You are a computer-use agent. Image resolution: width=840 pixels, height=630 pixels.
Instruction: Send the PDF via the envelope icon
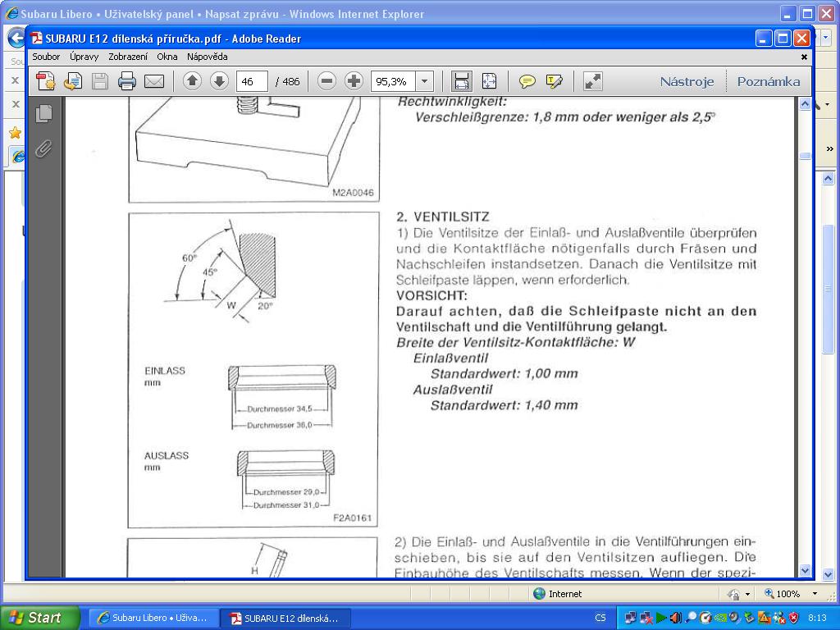[x=154, y=81]
